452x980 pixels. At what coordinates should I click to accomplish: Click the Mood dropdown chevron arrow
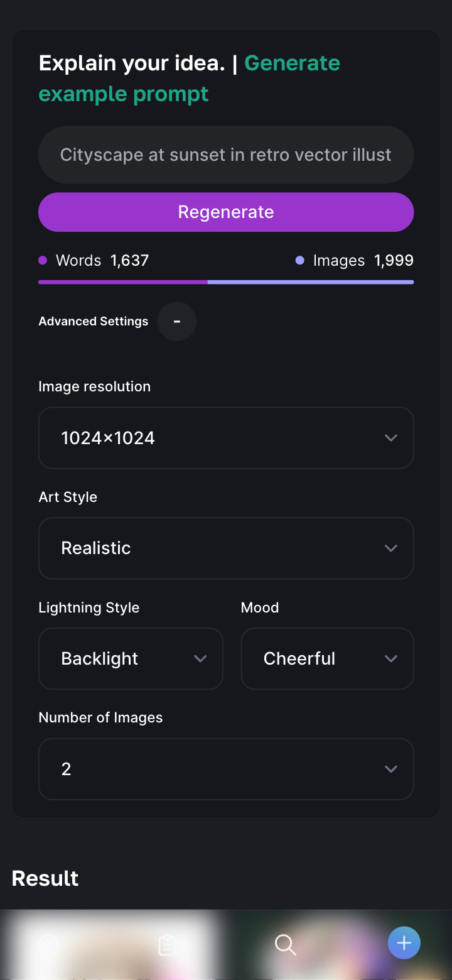coord(391,659)
